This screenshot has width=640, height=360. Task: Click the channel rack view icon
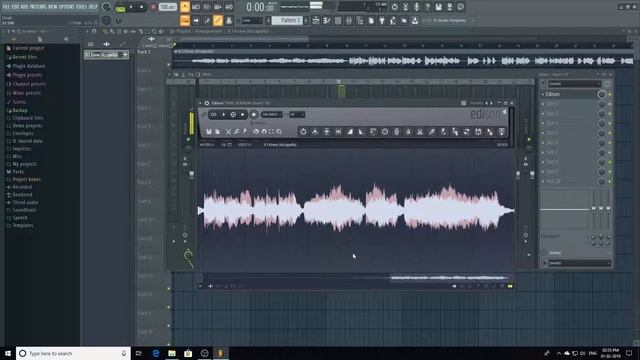tap(338, 20)
